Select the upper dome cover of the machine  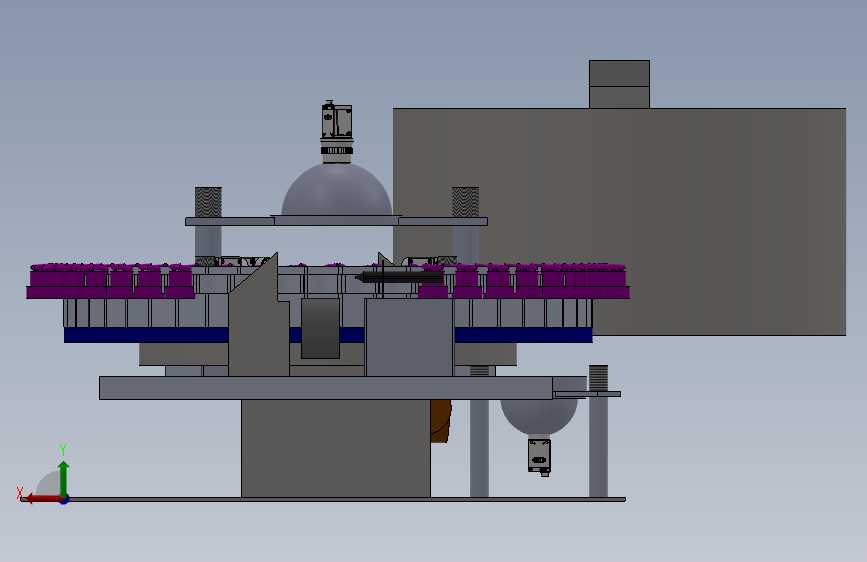pyautogui.click(x=337, y=190)
